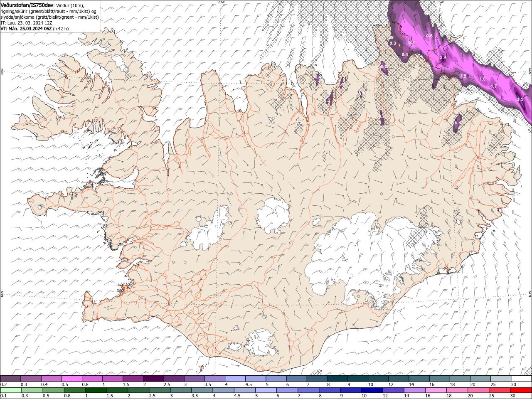Click the 2.4 precipitation value on the map
The image size is (532, 399).
(443, 58)
